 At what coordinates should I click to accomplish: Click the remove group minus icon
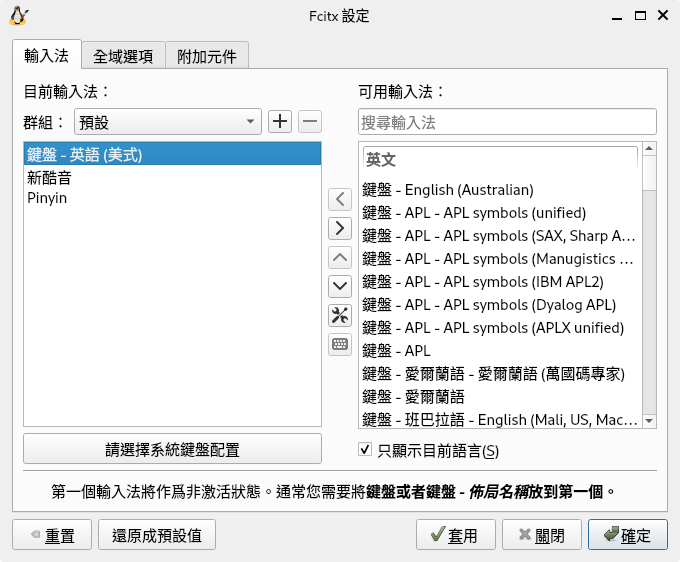[310, 121]
